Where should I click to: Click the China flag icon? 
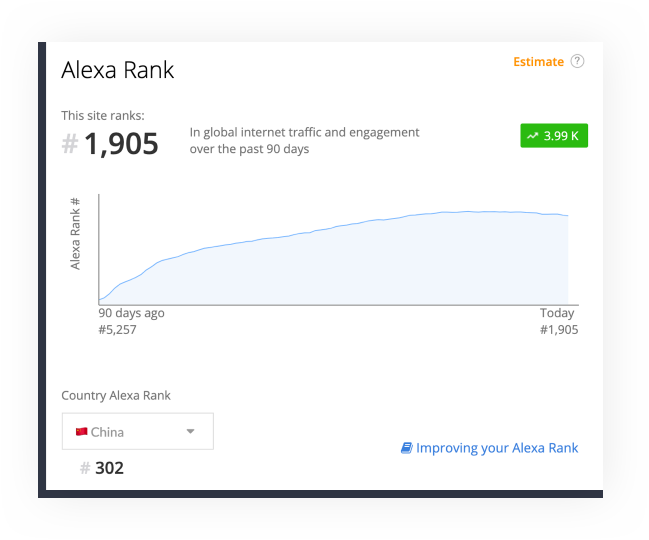[82, 432]
